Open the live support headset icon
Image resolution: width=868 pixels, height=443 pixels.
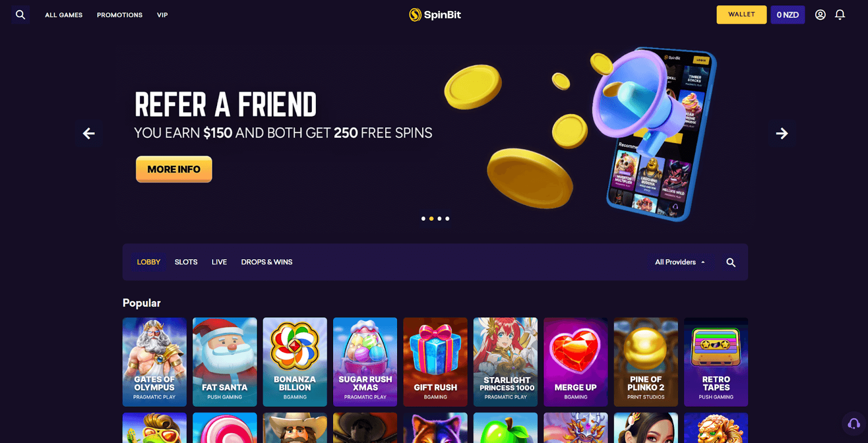(854, 423)
